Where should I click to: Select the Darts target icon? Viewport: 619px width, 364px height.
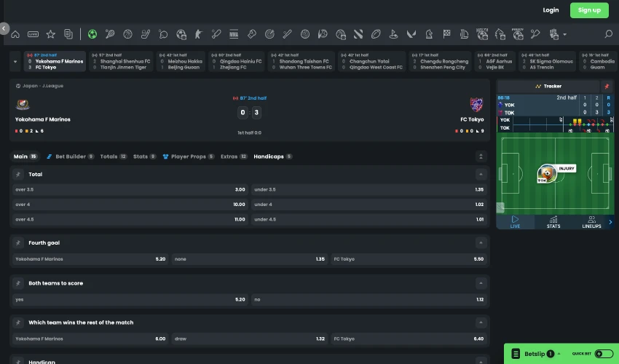coord(269,34)
